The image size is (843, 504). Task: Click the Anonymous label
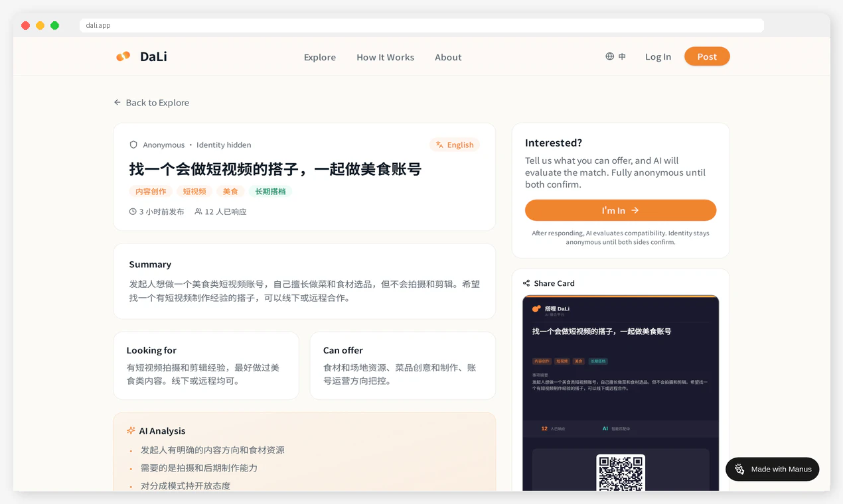pos(164,145)
